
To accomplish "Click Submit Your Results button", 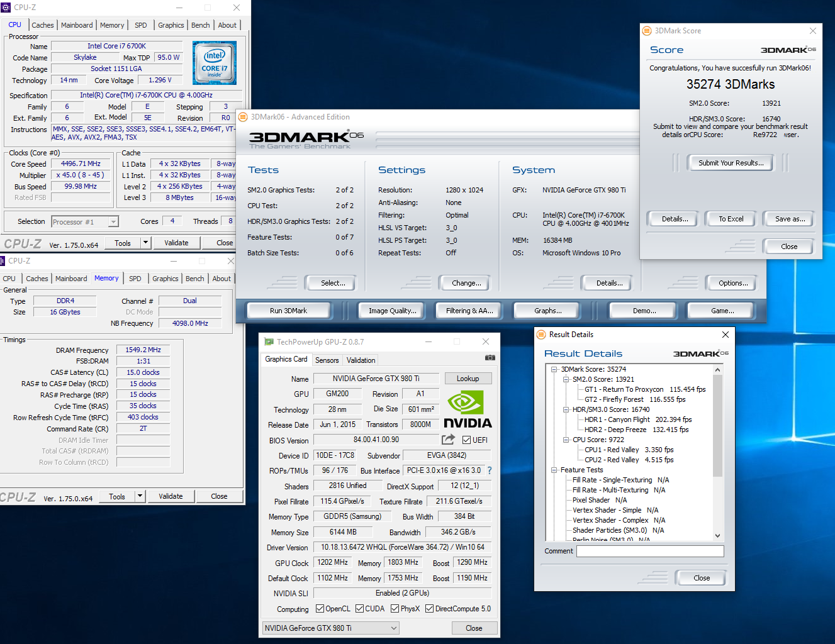I will [x=731, y=163].
